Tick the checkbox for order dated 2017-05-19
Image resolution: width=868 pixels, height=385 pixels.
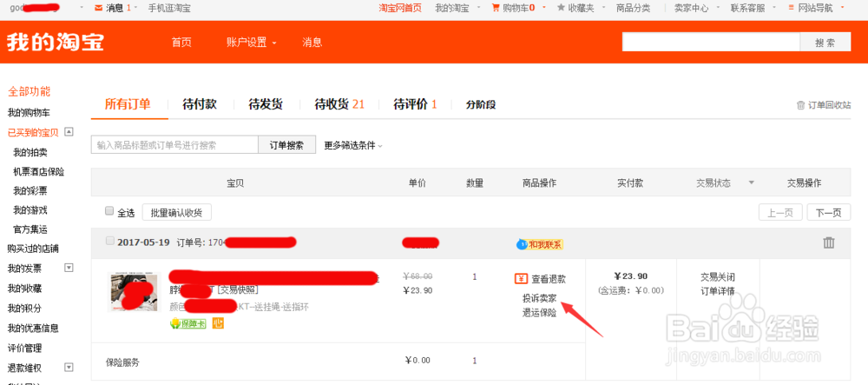[x=109, y=241]
